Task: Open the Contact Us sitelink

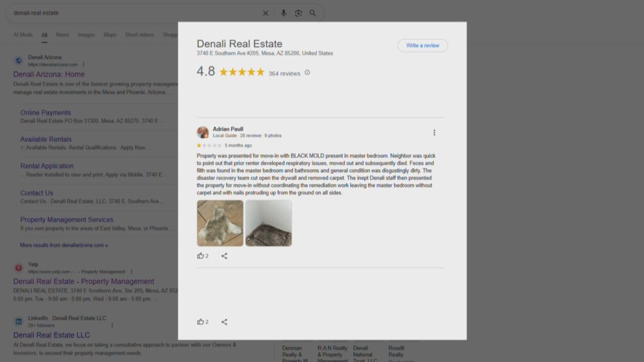Action: (36, 193)
